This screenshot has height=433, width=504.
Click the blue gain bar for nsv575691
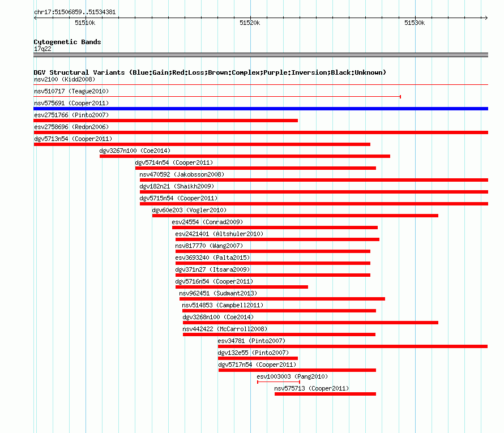260,109
